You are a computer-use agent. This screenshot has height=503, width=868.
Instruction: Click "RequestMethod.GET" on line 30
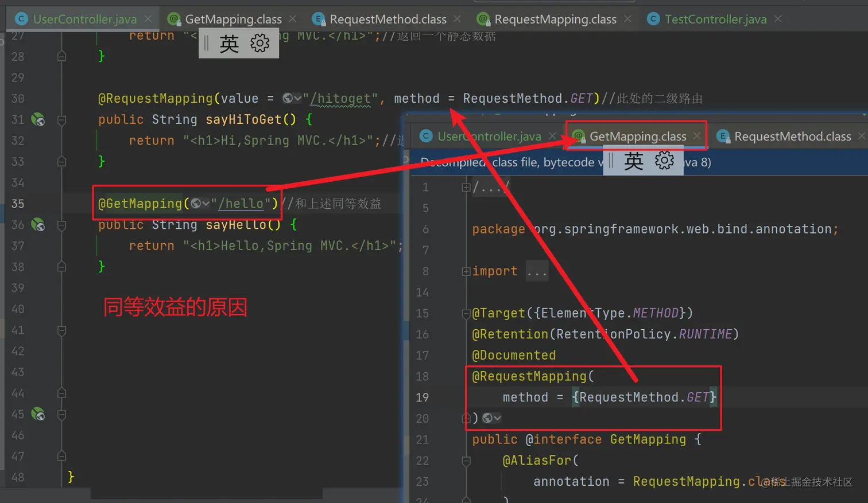528,99
